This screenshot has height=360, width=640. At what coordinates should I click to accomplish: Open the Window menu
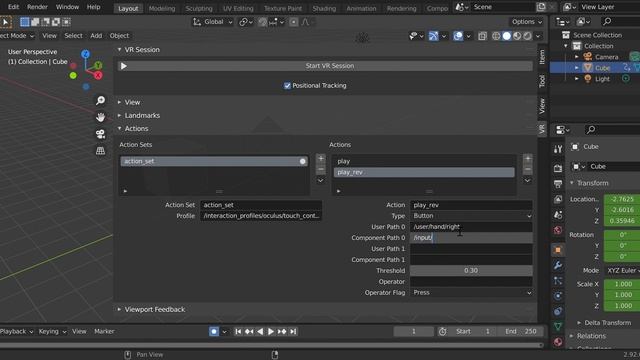[67, 7]
